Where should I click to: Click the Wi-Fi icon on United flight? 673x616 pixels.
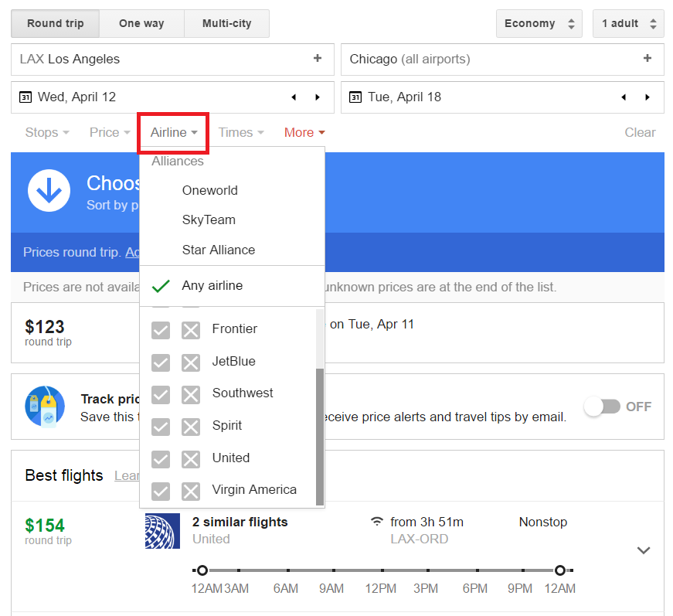tap(377, 522)
